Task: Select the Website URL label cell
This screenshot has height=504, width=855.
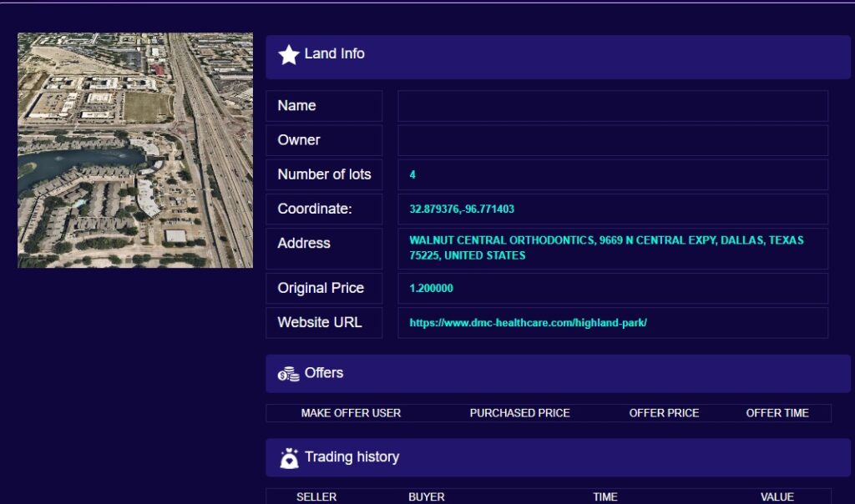Action: click(324, 323)
